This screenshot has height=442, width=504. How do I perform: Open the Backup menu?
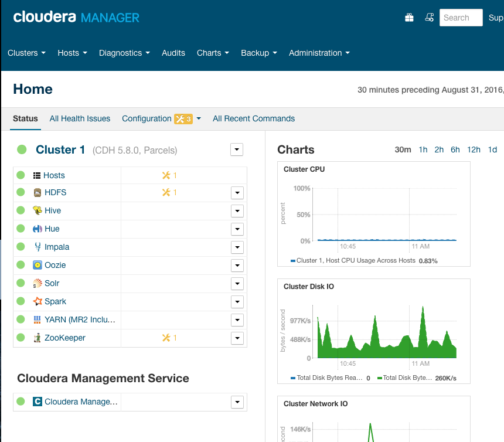click(259, 53)
